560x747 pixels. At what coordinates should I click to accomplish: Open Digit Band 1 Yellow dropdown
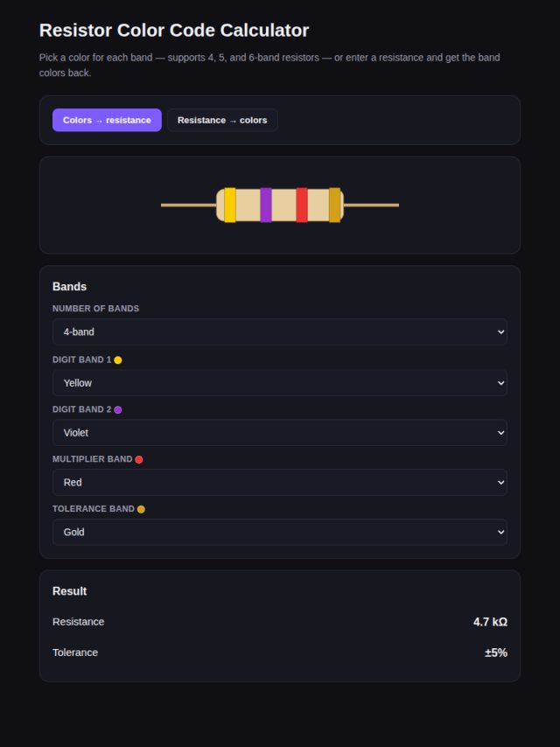click(x=280, y=382)
